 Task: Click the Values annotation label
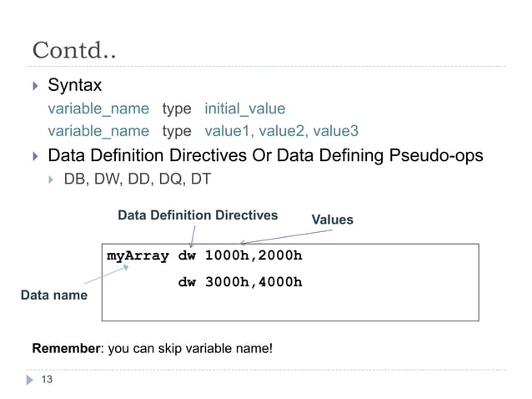click(332, 220)
